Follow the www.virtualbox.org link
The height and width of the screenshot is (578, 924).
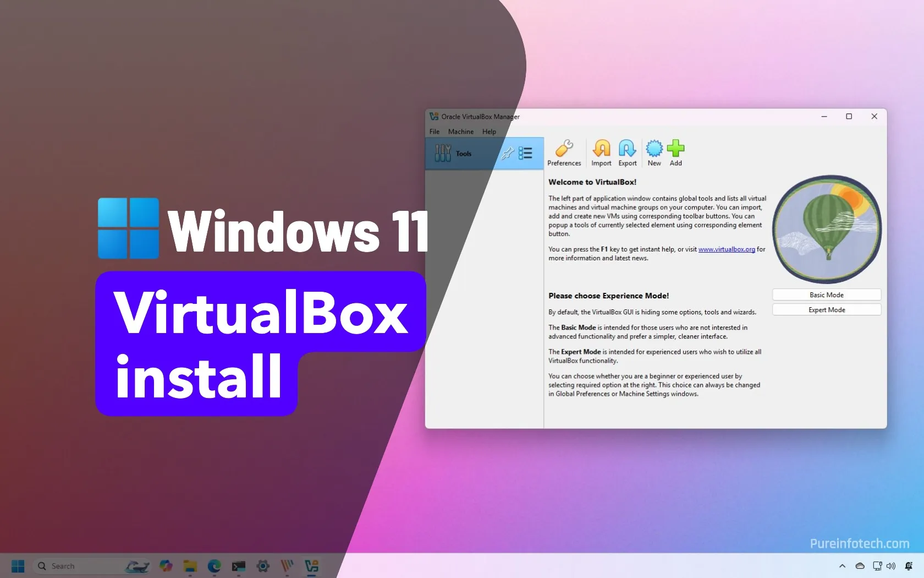tap(727, 249)
